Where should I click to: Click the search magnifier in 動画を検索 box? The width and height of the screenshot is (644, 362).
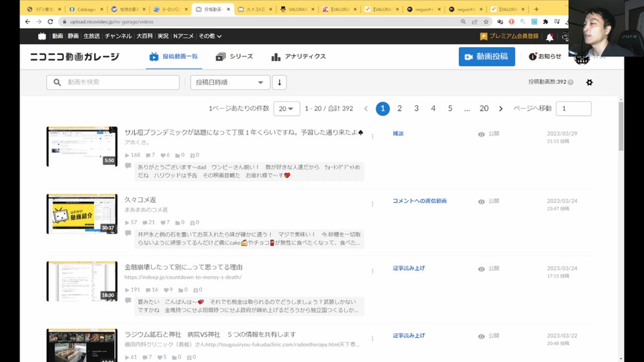(57, 82)
